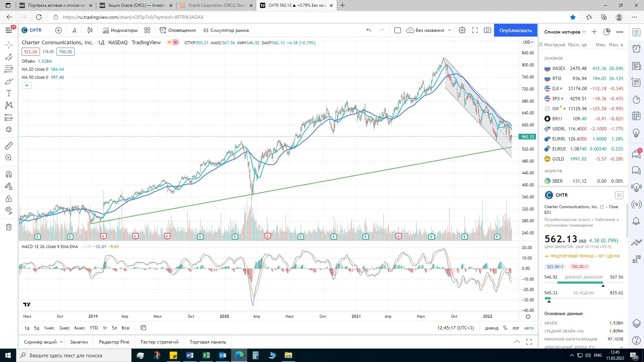The width and height of the screenshot is (644, 362).
Task: Remove drawings with the trash icon
Action: (9, 227)
